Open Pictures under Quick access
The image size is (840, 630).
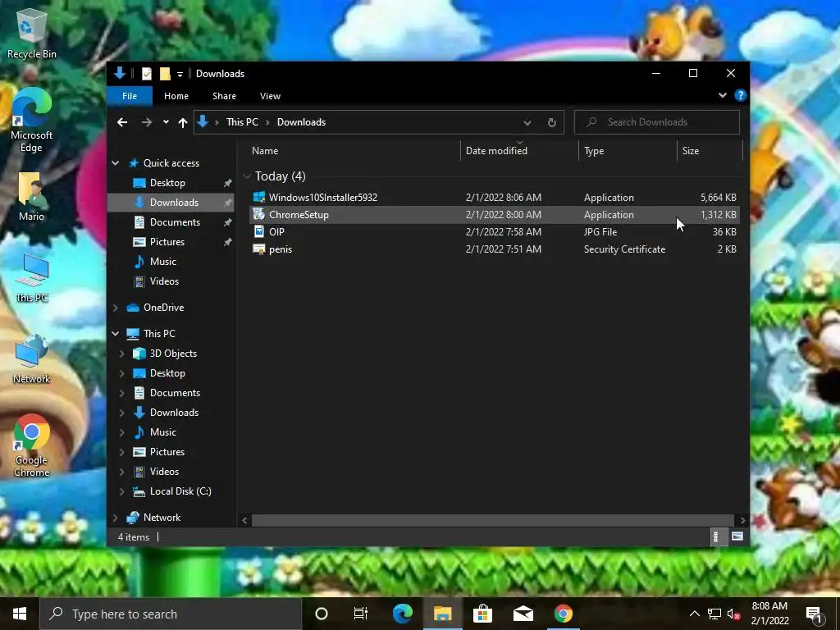[x=167, y=242]
